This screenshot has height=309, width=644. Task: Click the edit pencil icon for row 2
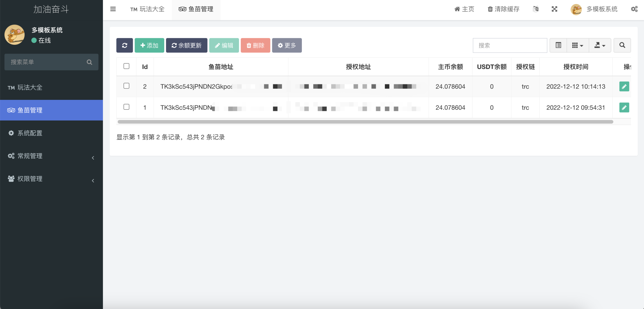coord(624,87)
